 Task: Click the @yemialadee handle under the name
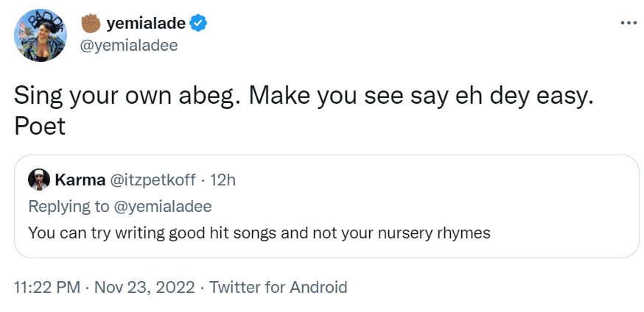129,45
